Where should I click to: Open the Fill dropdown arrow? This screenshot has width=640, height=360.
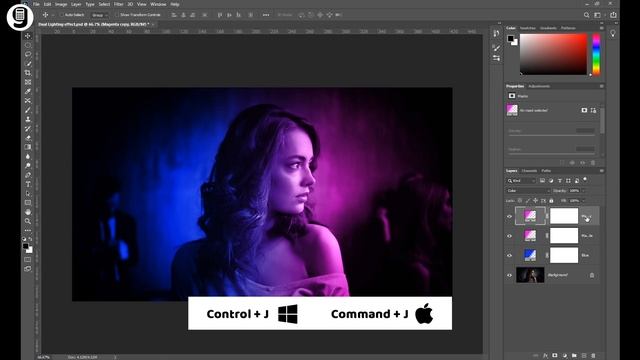[583, 200]
